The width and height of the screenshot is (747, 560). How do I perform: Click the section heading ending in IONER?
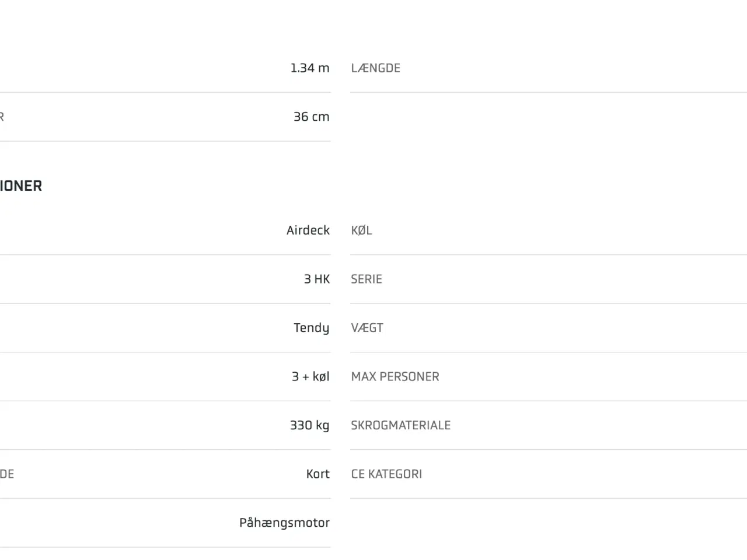click(21, 186)
